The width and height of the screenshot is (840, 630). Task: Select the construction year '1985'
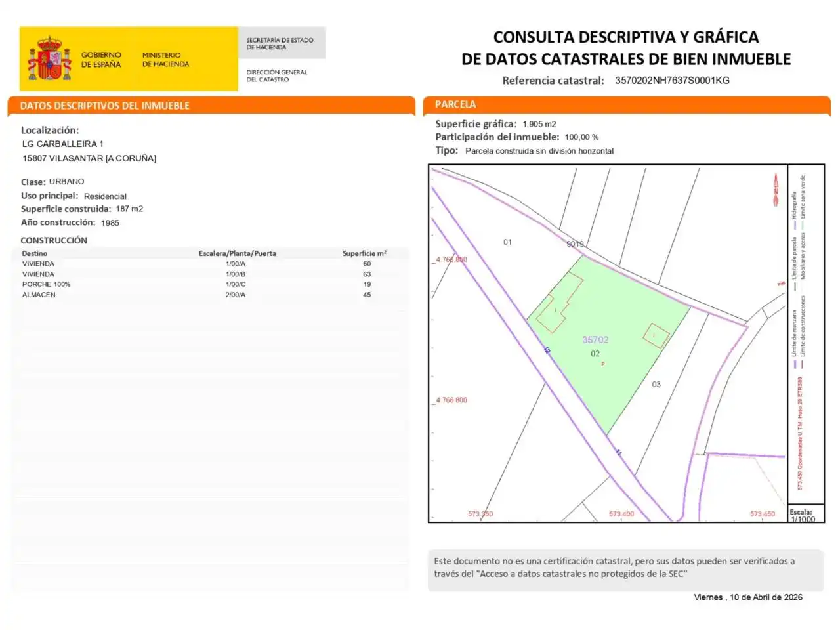pyautogui.click(x=110, y=223)
